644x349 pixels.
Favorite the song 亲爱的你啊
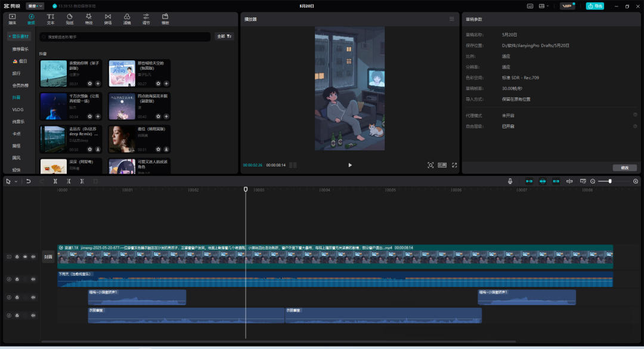pyautogui.click(x=90, y=84)
